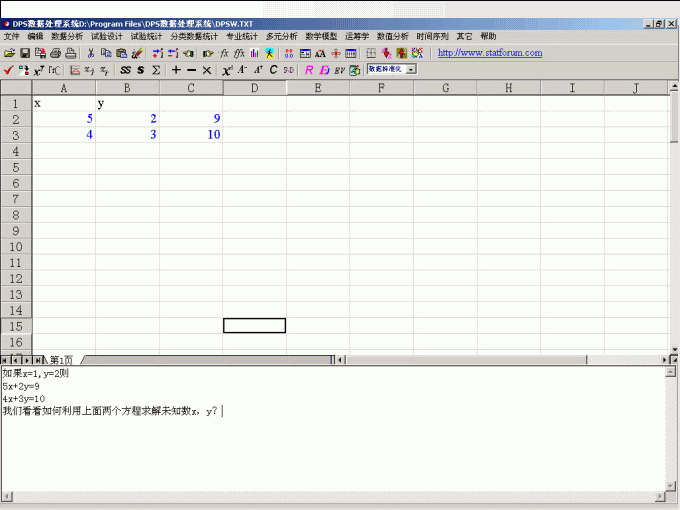Click the magenta R icon
Viewport: 680px width, 510px height.
click(x=308, y=70)
